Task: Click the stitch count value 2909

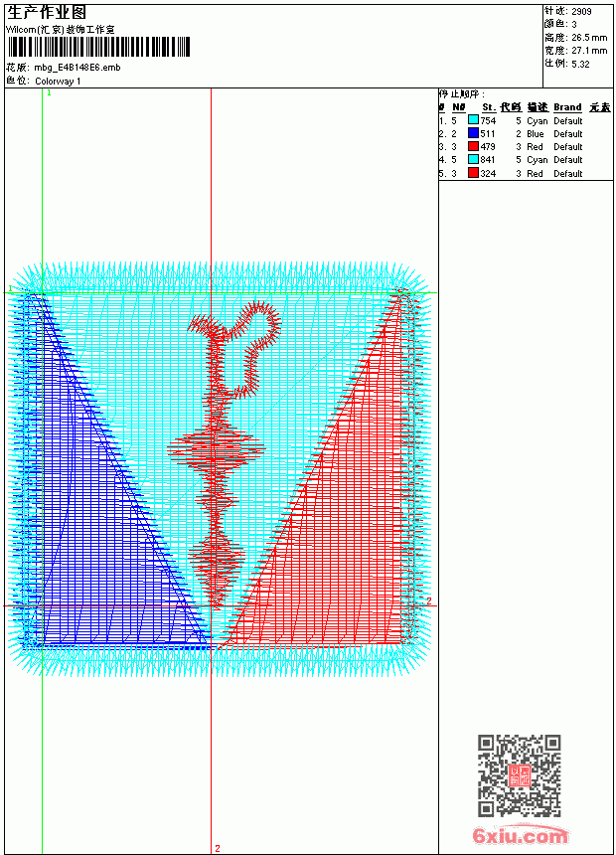Action: 581,11
